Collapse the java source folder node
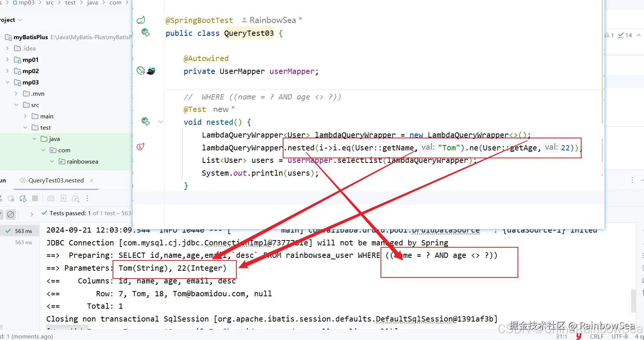 [x=34, y=139]
